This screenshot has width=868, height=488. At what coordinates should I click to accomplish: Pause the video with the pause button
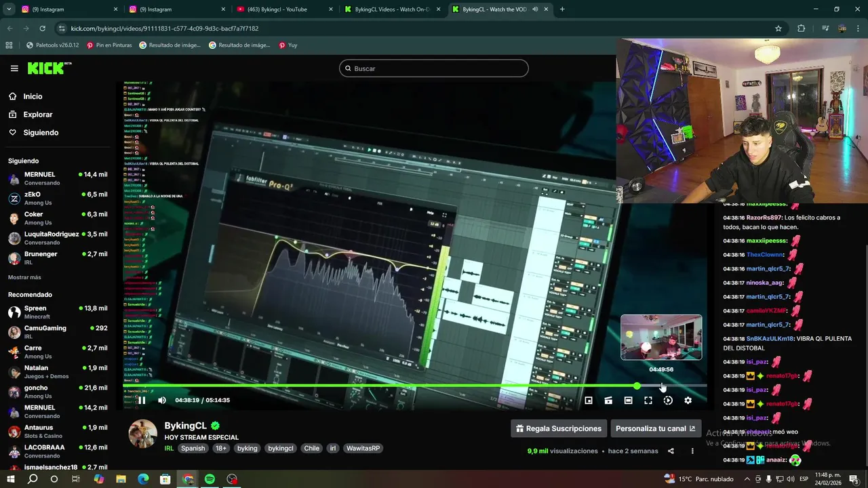pos(142,400)
